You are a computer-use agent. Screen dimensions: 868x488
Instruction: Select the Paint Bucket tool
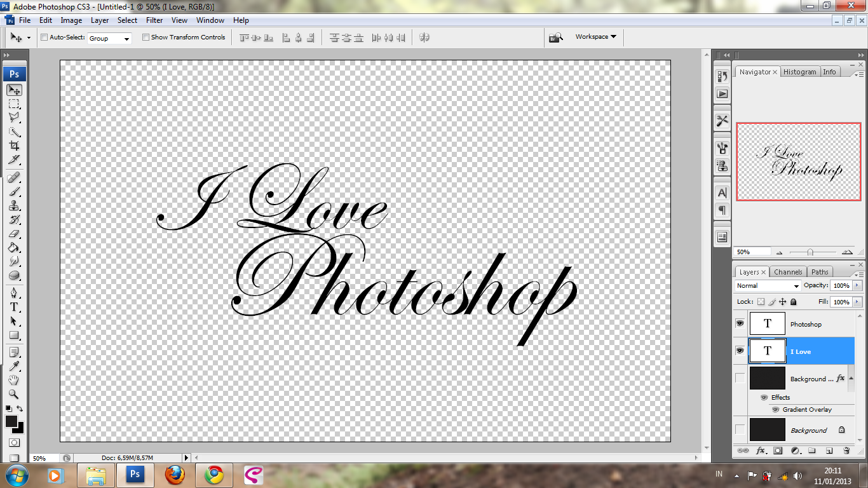pyautogui.click(x=14, y=247)
